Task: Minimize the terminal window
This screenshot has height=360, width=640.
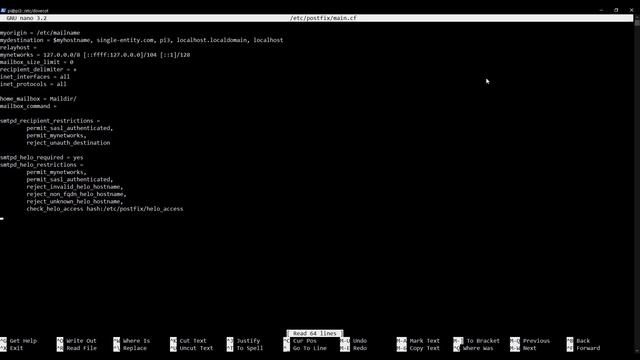Action: 601,10
